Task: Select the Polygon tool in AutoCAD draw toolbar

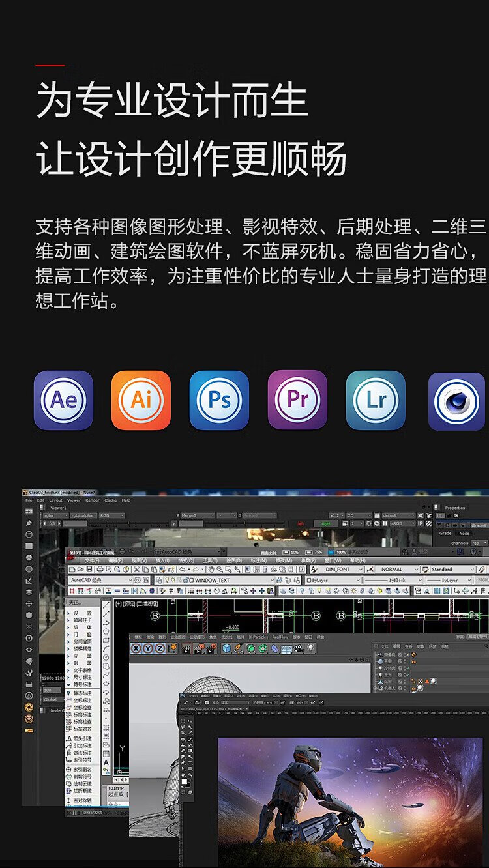Action: (106, 630)
